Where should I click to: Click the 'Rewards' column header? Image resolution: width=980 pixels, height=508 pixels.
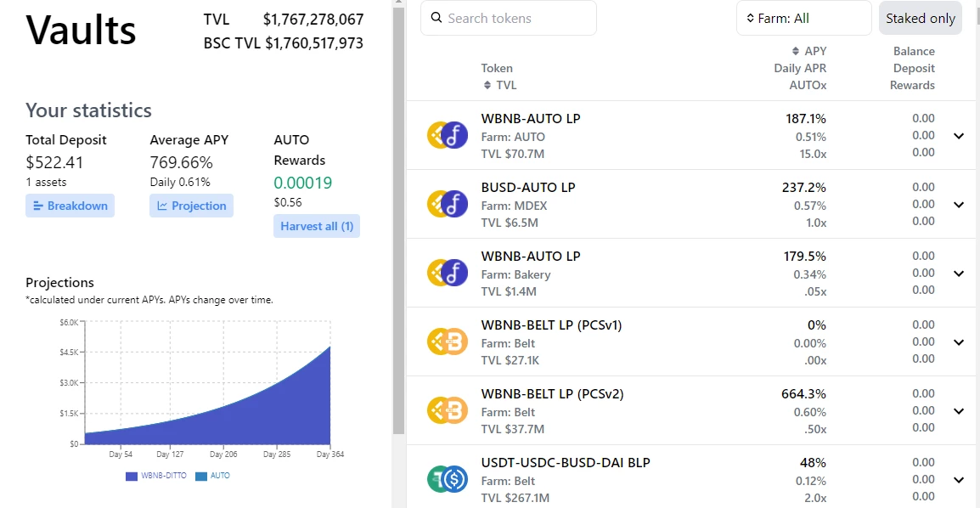pyautogui.click(x=913, y=85)
